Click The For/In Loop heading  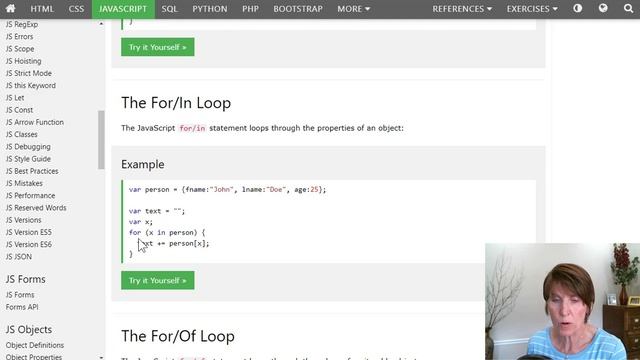[176, 103]
